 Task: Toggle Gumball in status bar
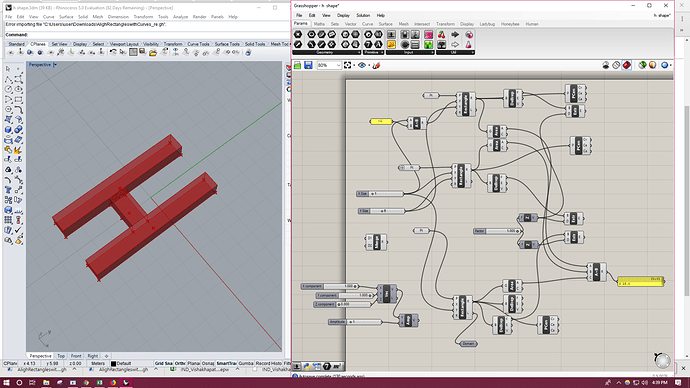click(246, 363)
